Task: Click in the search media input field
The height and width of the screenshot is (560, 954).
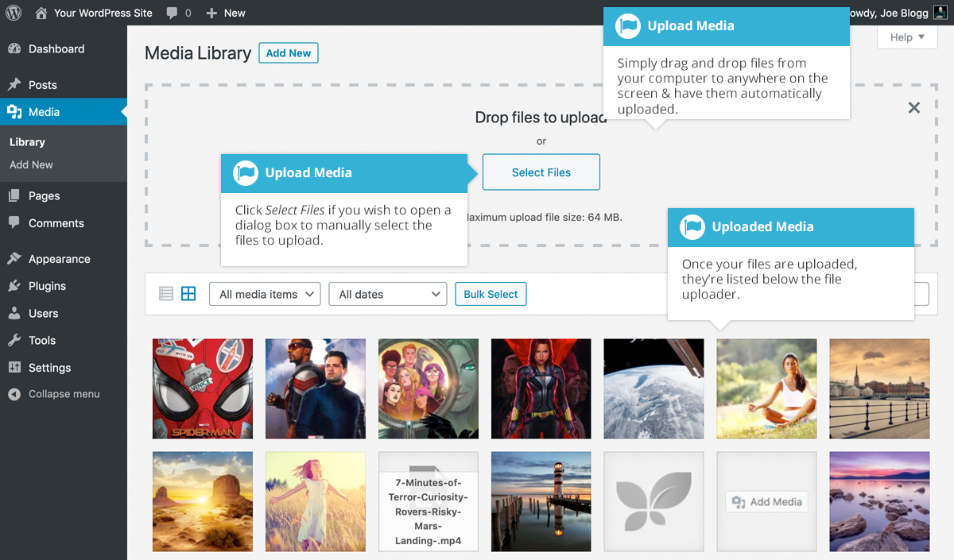Action: 921,294
